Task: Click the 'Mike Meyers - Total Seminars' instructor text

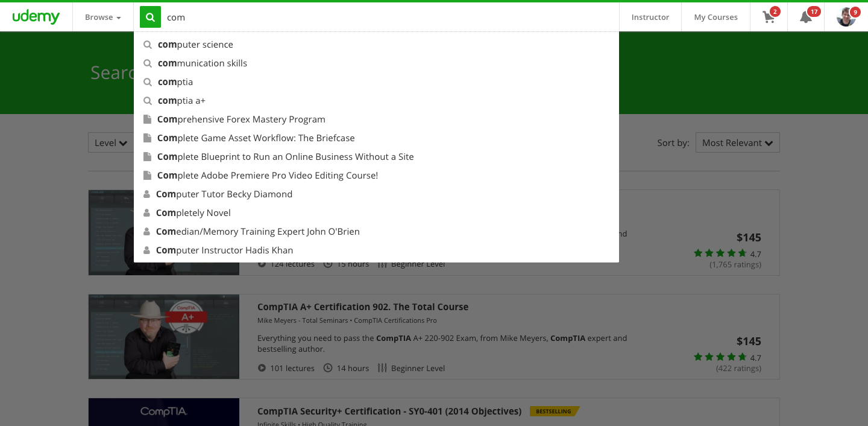Action: 303,320
